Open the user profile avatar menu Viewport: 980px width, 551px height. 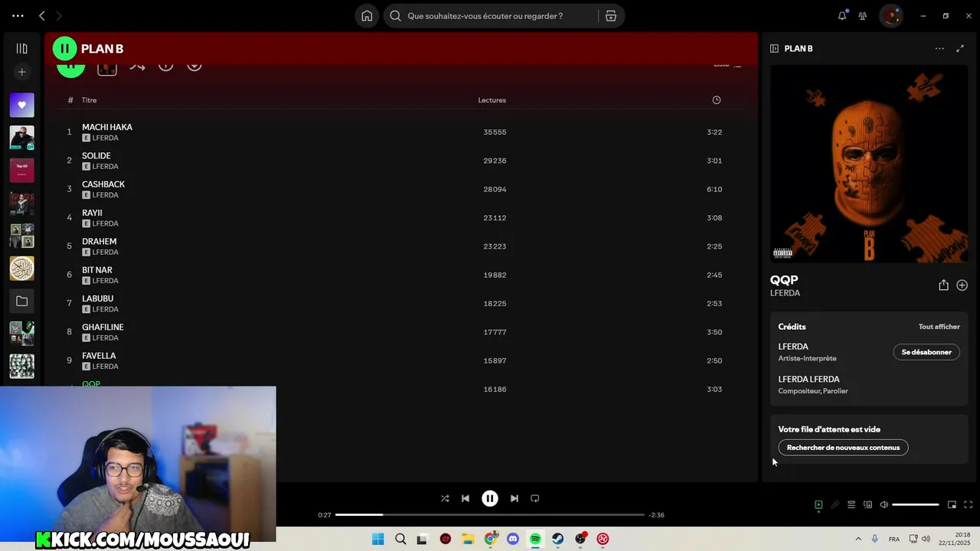tap(890, 15)
